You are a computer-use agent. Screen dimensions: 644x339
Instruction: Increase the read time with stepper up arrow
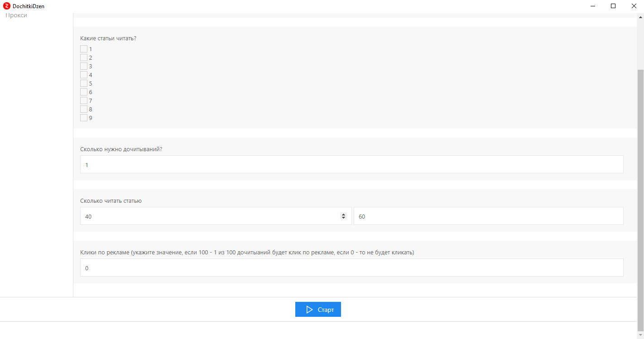click(x=343, y=215)
